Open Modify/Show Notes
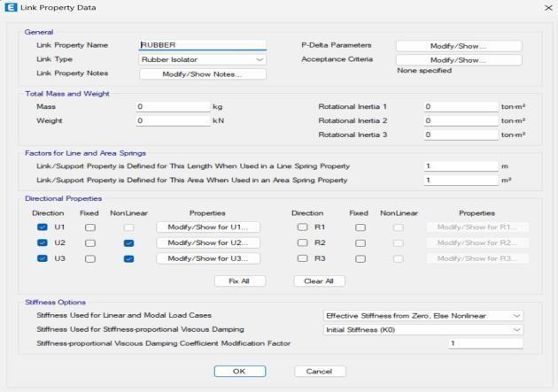The height and width of the screenshot is (392, 558). coord(202,74)
